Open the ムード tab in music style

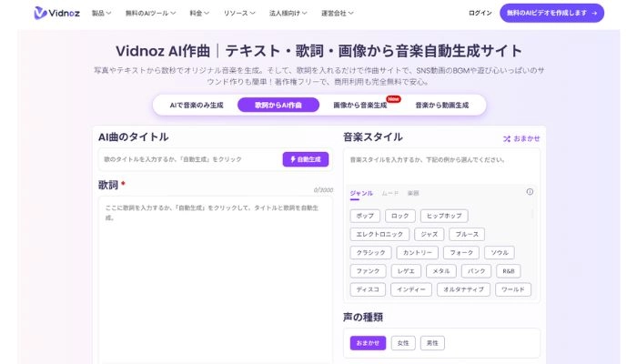click(x=389, y=193)
